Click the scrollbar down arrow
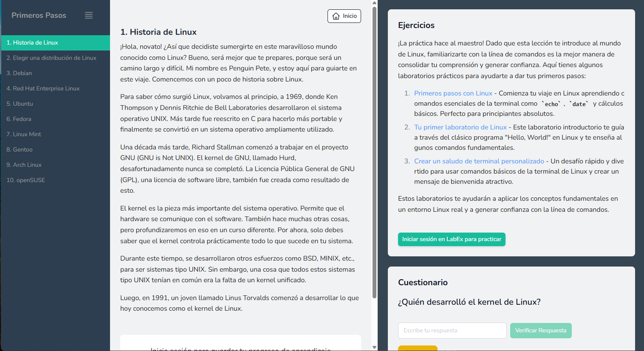This screenshot has width=644, height=351. point(374,348)
